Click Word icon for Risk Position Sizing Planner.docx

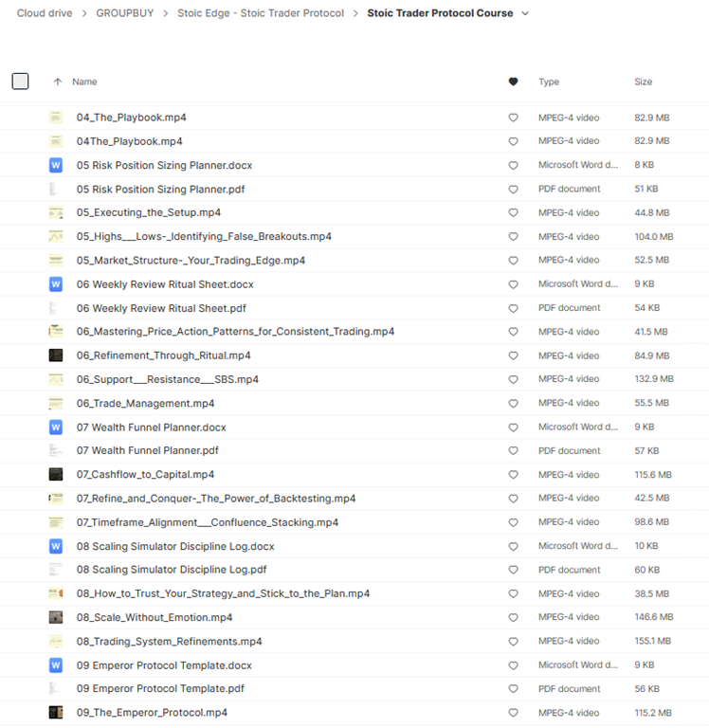56,165
